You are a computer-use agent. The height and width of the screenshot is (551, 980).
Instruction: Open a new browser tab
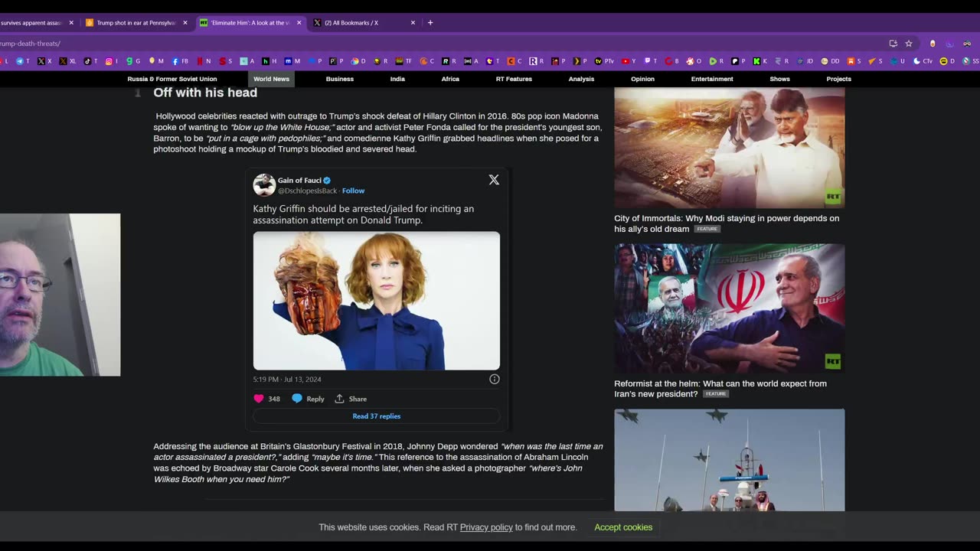point(430,23)
